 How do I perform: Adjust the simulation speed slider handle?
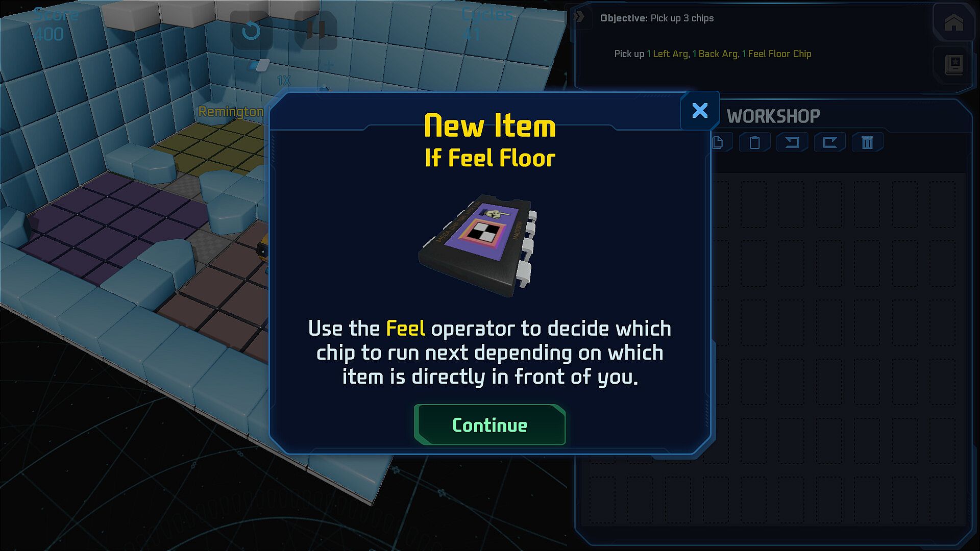click(262, 65)
